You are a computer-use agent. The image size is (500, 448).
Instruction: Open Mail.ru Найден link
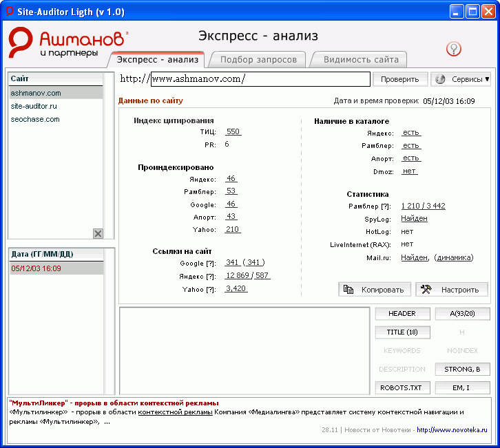(x=414, y=257)
